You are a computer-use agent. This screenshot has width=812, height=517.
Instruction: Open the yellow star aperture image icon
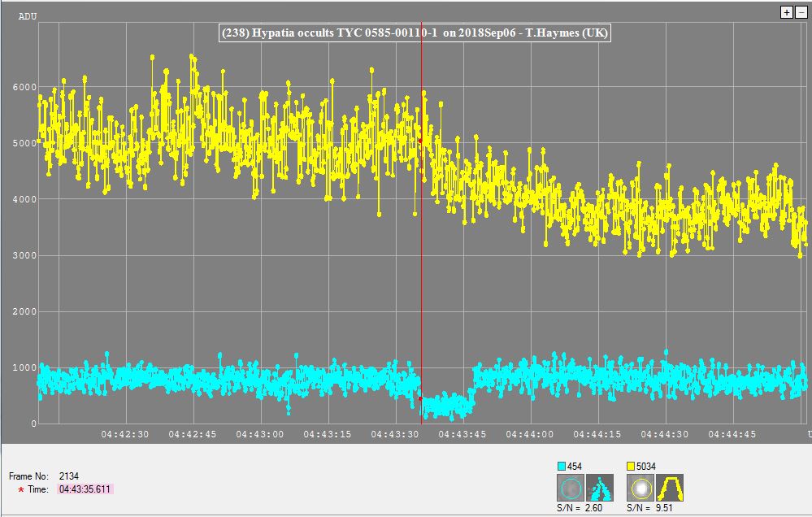[640, 488]
